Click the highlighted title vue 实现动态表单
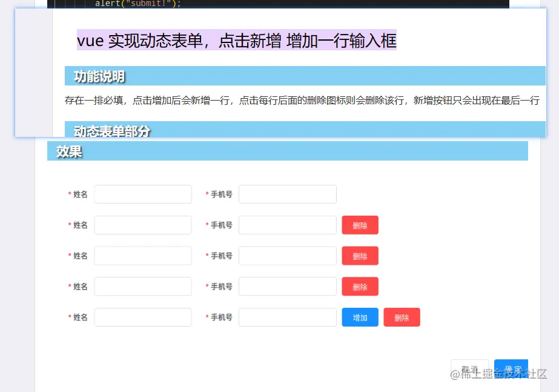The image size is (559, 392). coord(237,40)
